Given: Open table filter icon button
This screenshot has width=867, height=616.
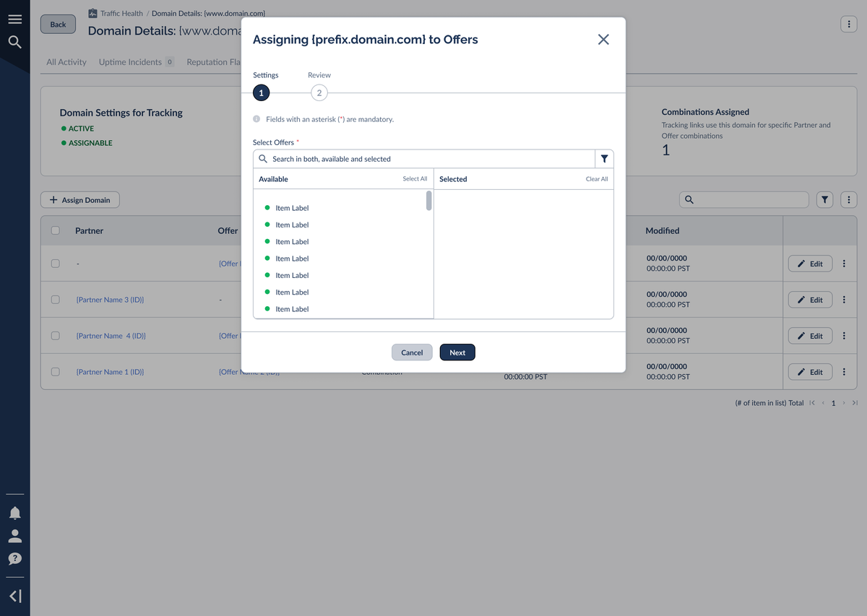Looking at the screenshot, I should tap(824, 200).
